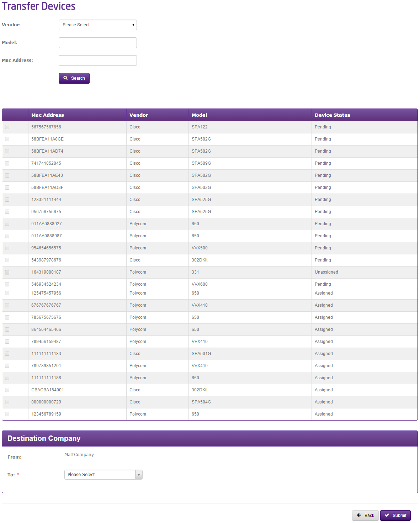Check the box for 125475457956
The height and width of the screenshot is (523, 420).
point(7,293)
